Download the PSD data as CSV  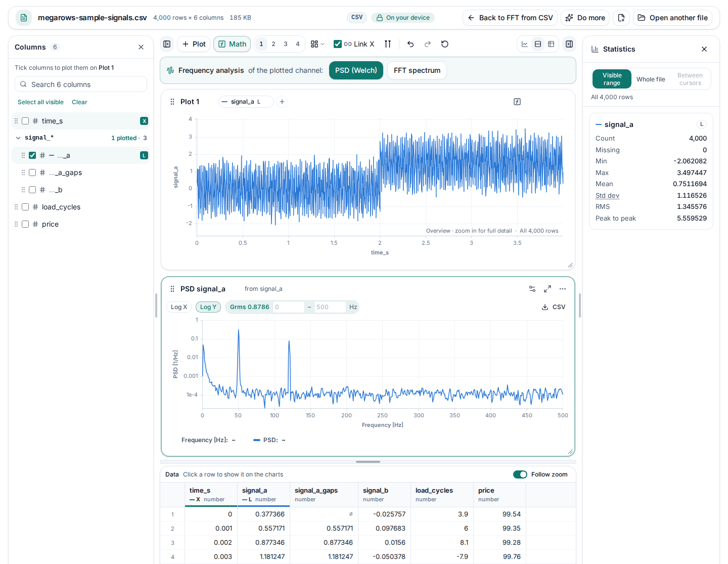pos(554,307)
